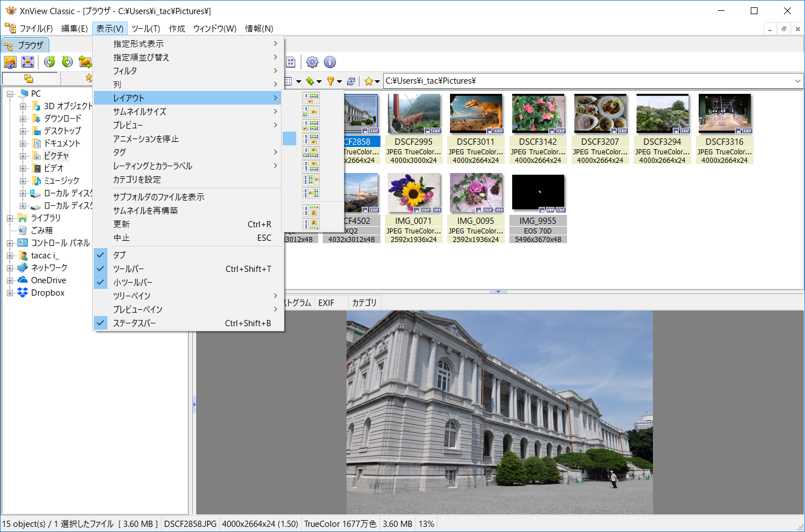Expand the ダウンロード folder node
The image size is (805, 532).
[x=23, y=119]
